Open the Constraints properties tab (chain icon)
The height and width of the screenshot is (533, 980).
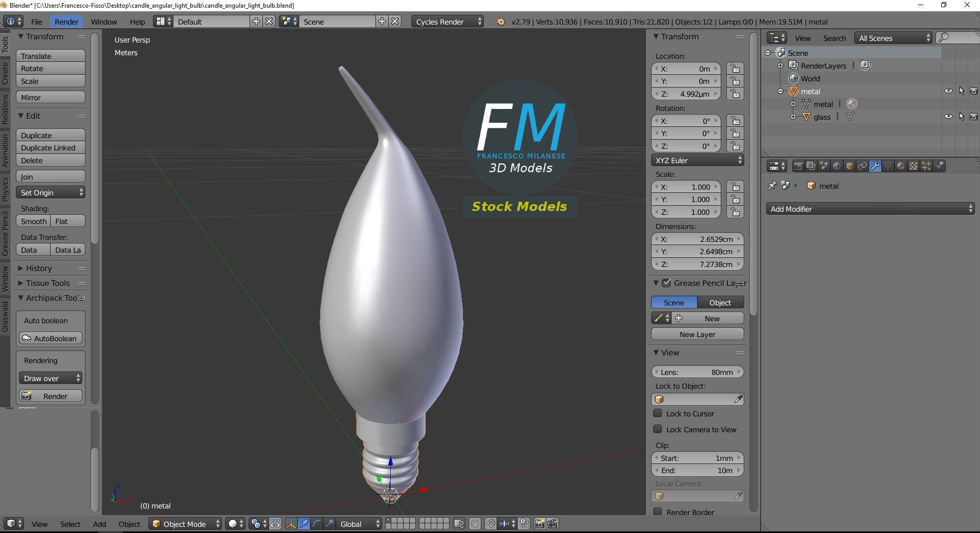[x=862, y=166]
